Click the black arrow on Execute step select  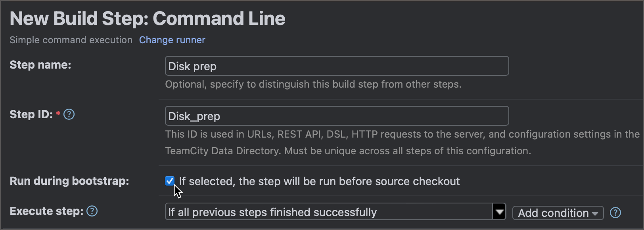pos(499,212)
